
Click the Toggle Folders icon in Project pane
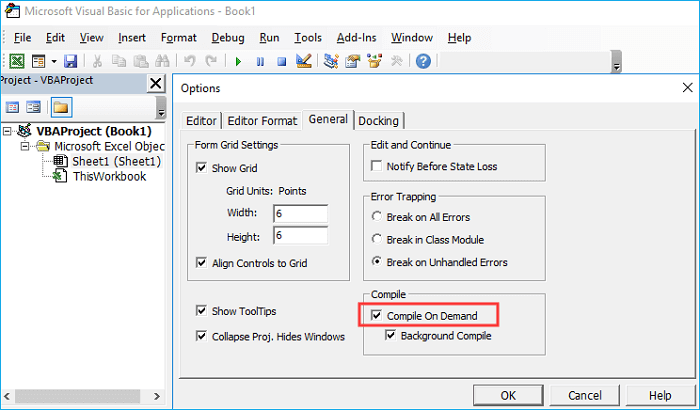61,108
